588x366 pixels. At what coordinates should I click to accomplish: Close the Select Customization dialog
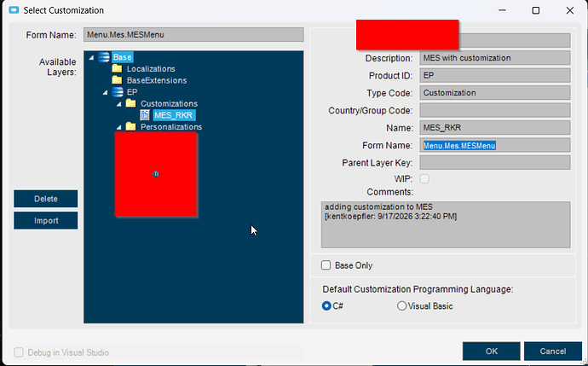569,10
